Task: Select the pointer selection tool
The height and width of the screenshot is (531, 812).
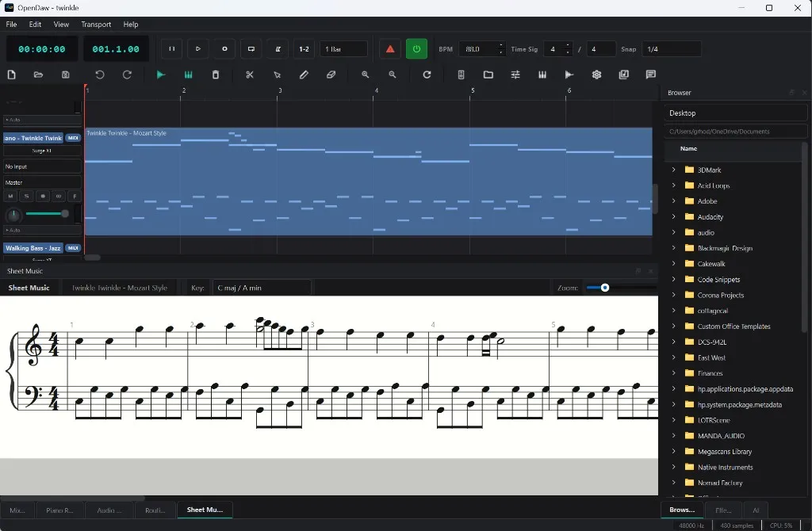Action: [x=277, y=74]
